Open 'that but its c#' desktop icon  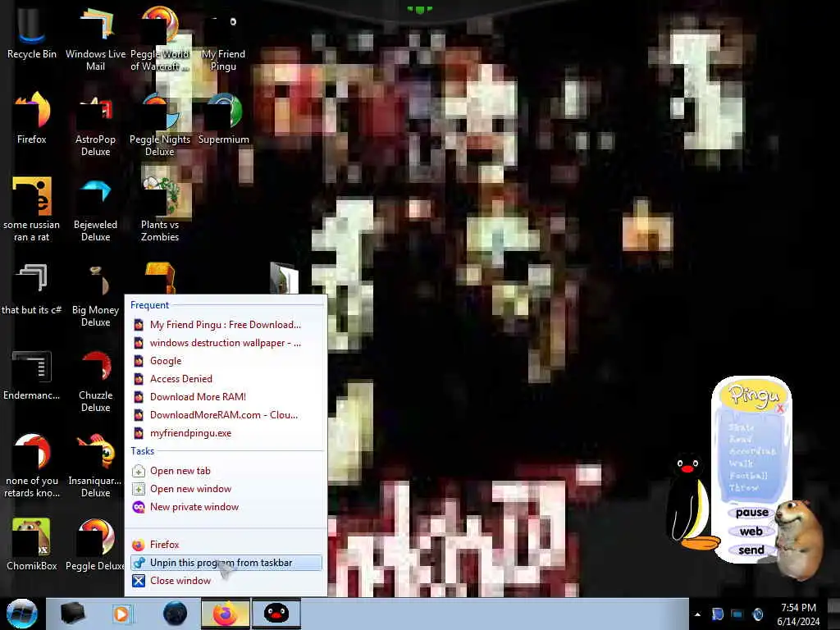32,290
